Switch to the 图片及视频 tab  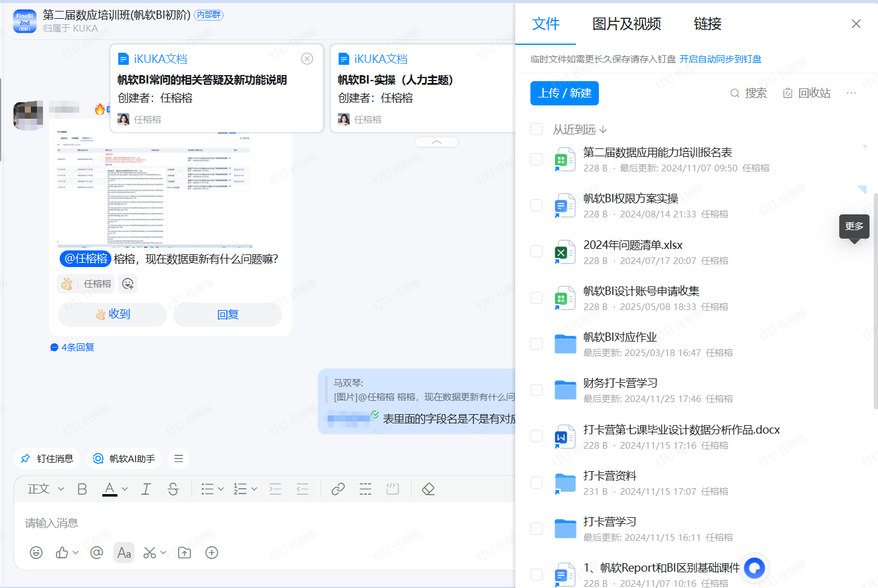[x=626, y=24]
